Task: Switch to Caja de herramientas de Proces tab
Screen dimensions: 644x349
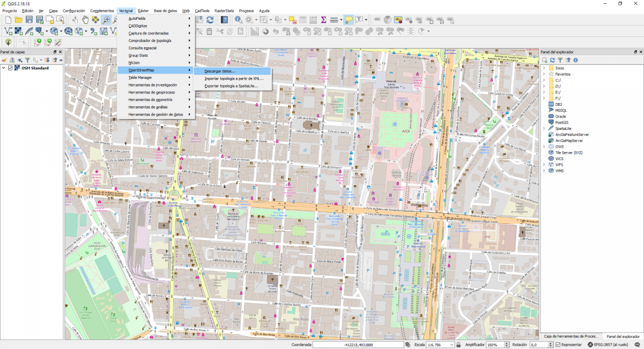Action: tap(570, 336)
